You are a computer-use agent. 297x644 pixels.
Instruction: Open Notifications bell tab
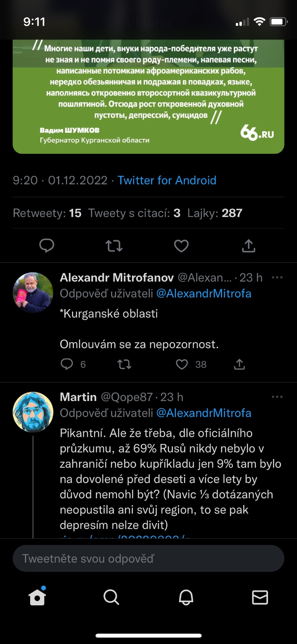186,597
